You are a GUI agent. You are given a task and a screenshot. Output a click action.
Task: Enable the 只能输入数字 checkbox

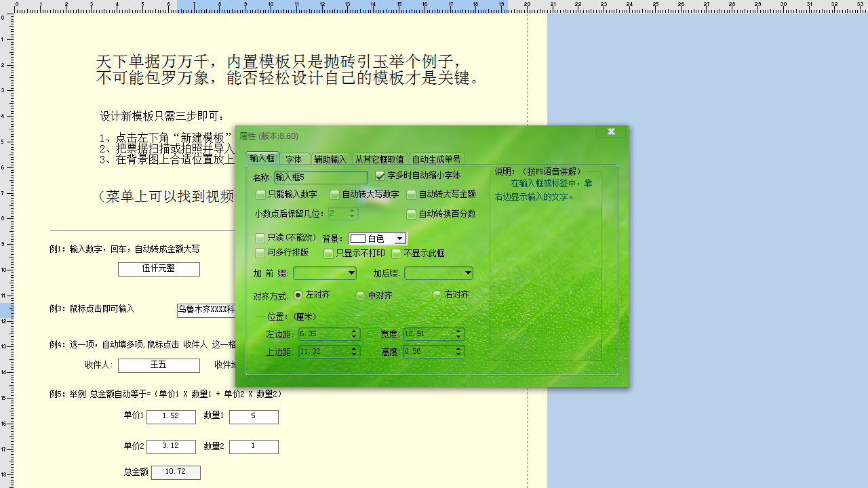tap(260, 195)
